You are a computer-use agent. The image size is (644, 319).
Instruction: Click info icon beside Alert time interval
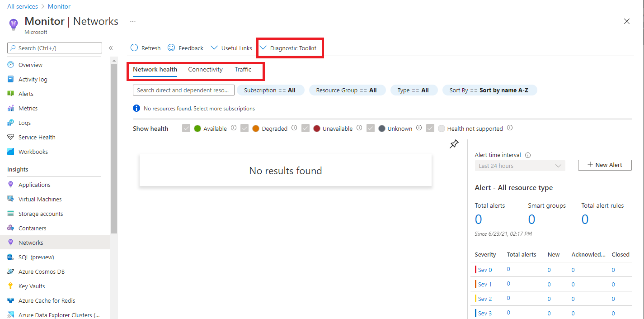point(528,155)
